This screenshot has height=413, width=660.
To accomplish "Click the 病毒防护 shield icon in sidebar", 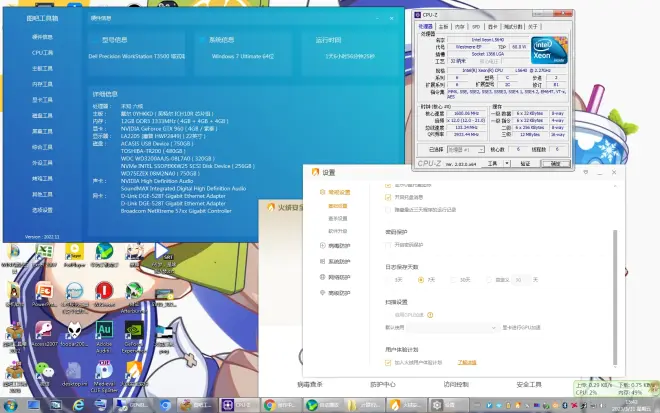I will coord(321,245).
